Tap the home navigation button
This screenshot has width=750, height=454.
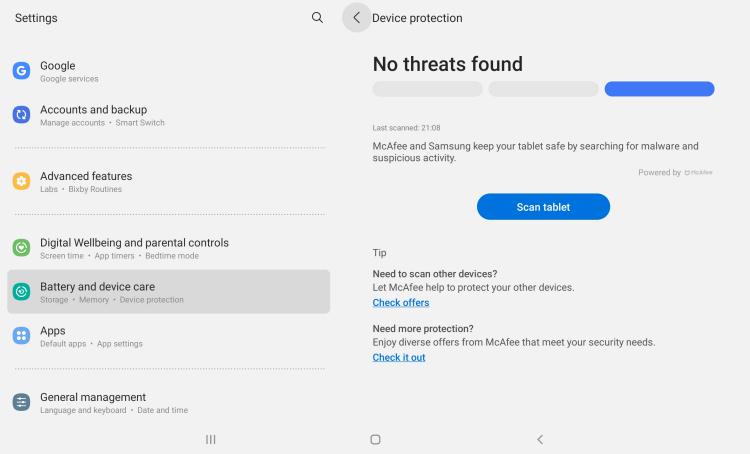[x=375, y=439]
